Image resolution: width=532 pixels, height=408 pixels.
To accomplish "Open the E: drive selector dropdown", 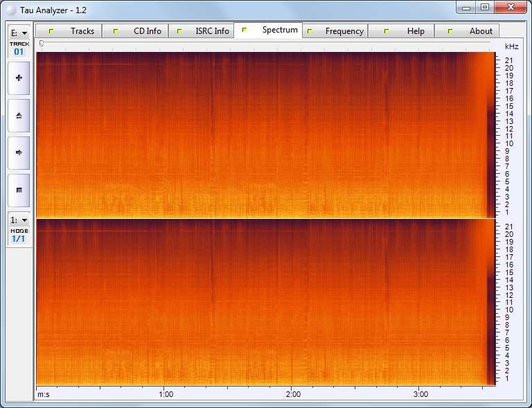I will tap(19, 33).
